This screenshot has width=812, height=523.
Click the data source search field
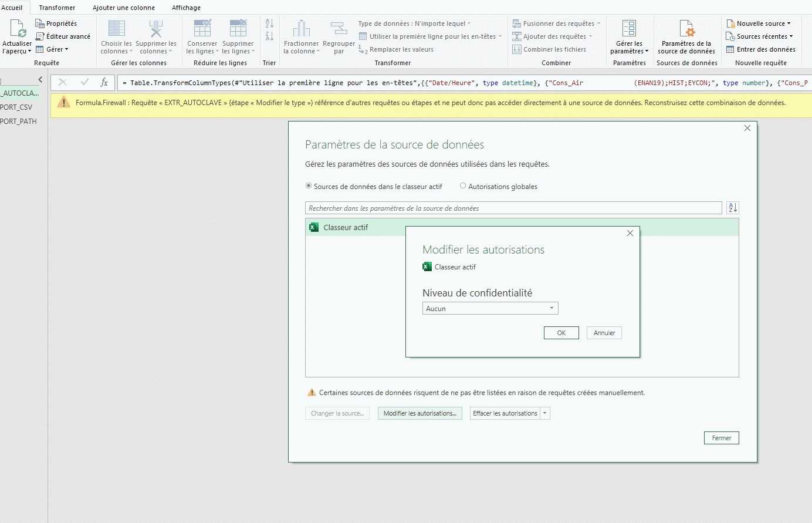pyautogui.click(x=513, y=208)
